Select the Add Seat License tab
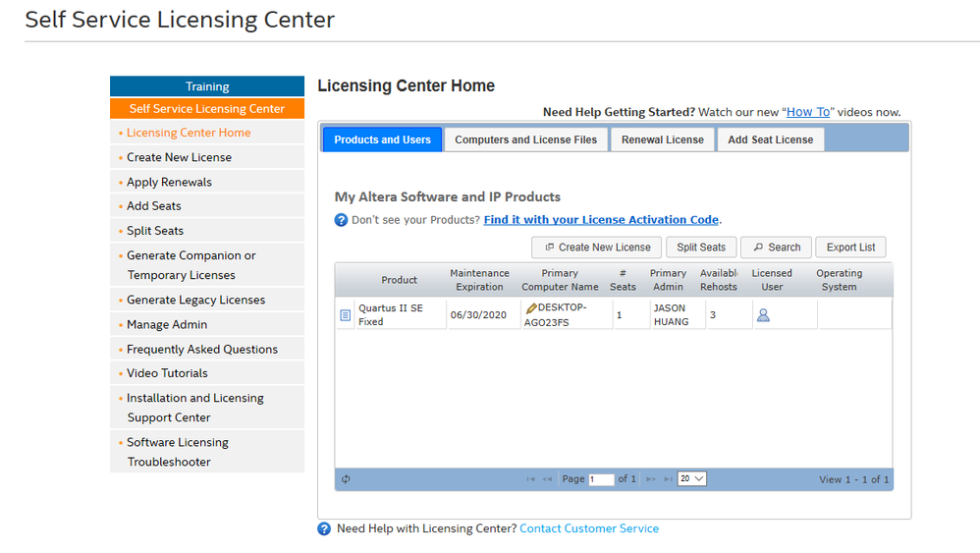Screen dimensions: 980x553 [x=770, y=139]
